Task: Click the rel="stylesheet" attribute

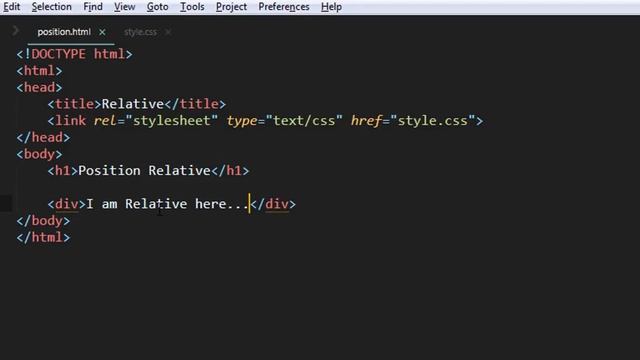Action: (156, 121)
